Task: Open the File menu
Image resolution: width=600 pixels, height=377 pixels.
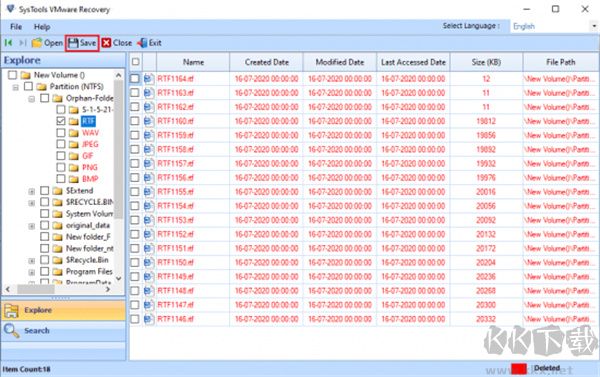Action: coord(16,27)
